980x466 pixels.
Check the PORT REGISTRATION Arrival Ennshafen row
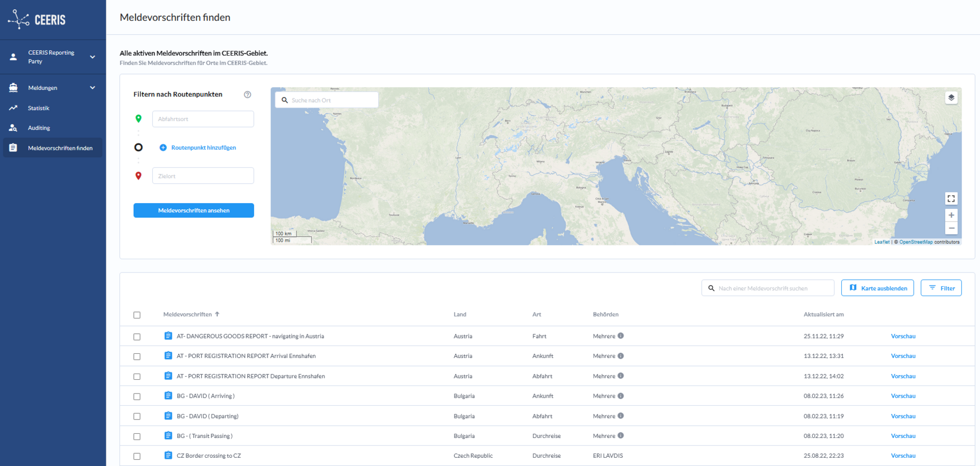[137, 357]
